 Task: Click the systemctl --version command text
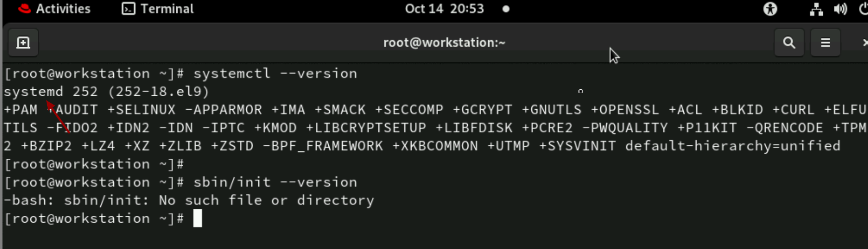[275, 73]
